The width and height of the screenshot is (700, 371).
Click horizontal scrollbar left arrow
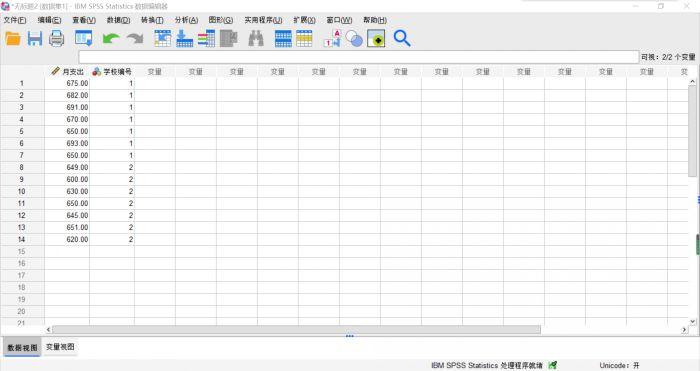(x=48, y=329)
